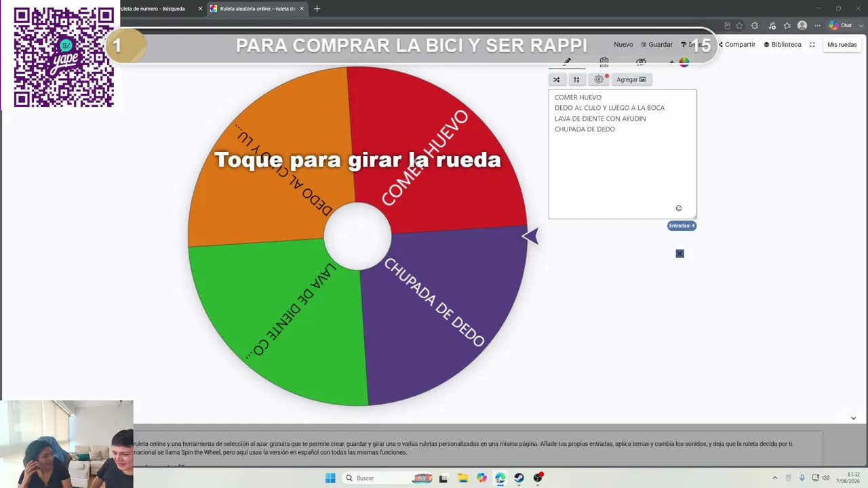Close the 'ruleta de numero' browser tab
The height and width of the screenshot is (488, 868).
200,9
